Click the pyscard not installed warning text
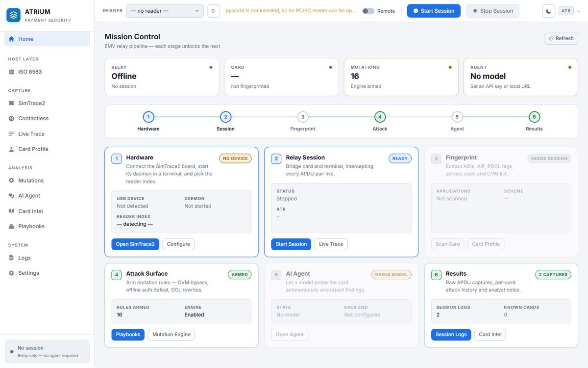The image size is (588, 368). click(x=291, y=11)
